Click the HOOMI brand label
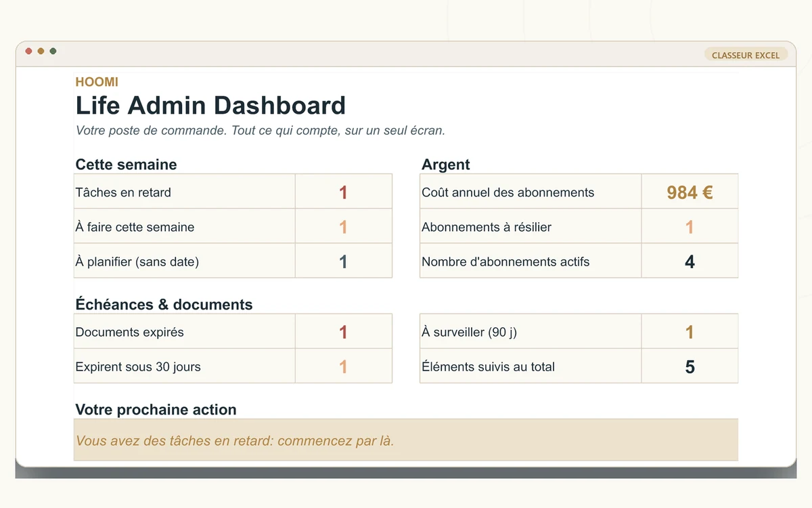812x508 pixels. click(x=97, y=82)
